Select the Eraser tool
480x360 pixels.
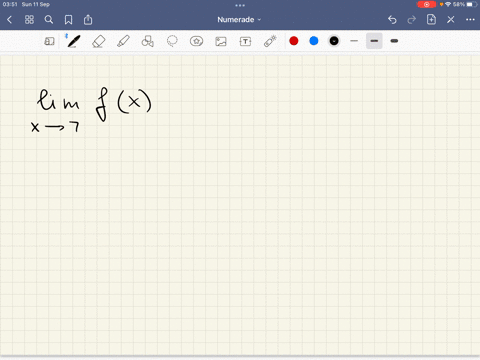(98, 41)
